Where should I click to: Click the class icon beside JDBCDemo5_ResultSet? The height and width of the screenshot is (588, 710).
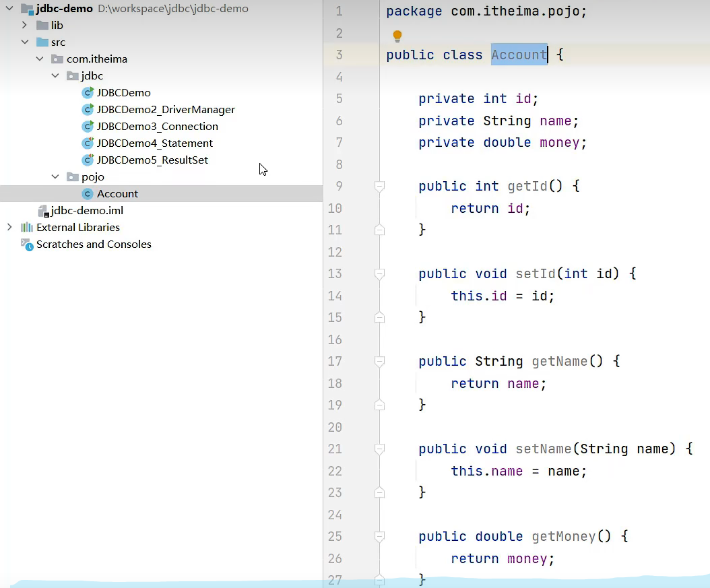(x=88, y=160)
